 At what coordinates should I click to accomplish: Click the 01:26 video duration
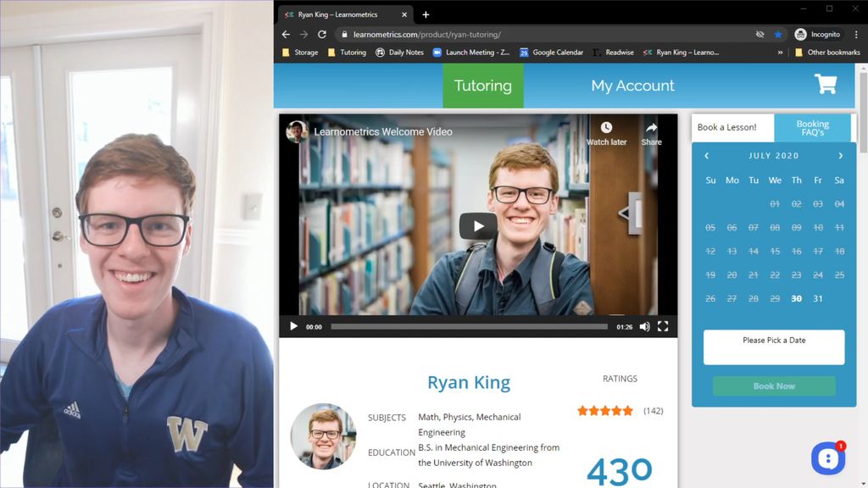625,327
